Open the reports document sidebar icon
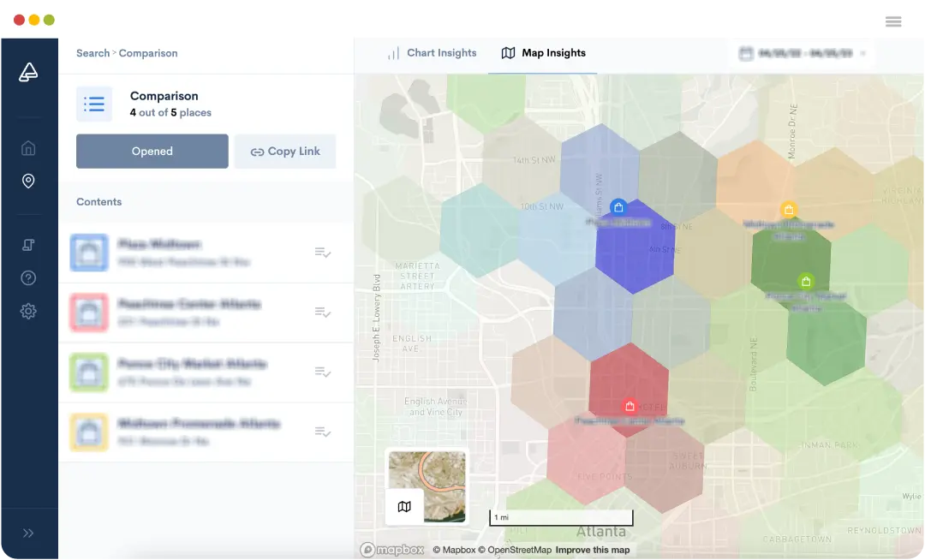The height and width of the screenshot is (560, 925). 28,245
